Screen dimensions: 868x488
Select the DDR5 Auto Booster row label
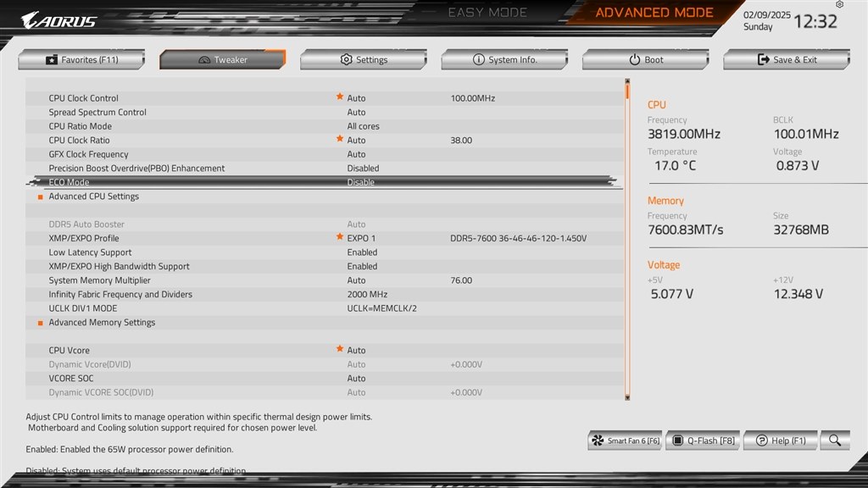[86, 224]
